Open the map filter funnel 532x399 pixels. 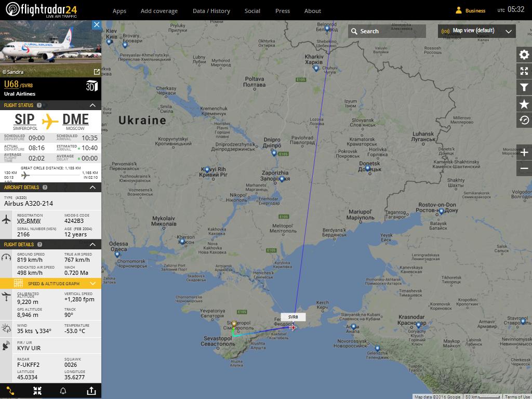pos(524,88)
